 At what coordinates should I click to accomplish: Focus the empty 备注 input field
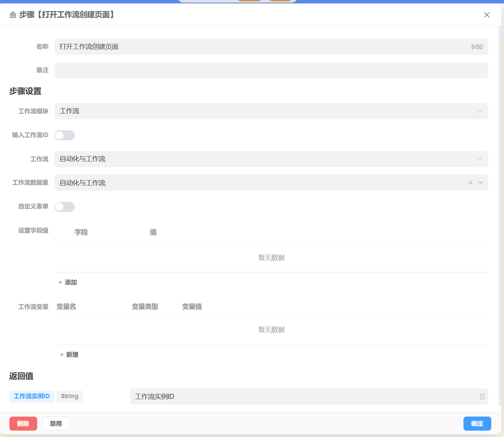(271, 70)
